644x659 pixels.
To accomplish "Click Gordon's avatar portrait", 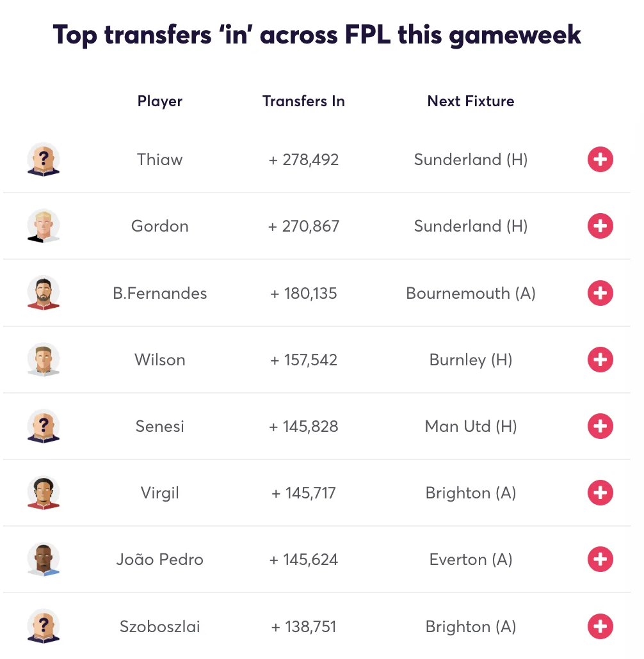I will click(43, 226).
